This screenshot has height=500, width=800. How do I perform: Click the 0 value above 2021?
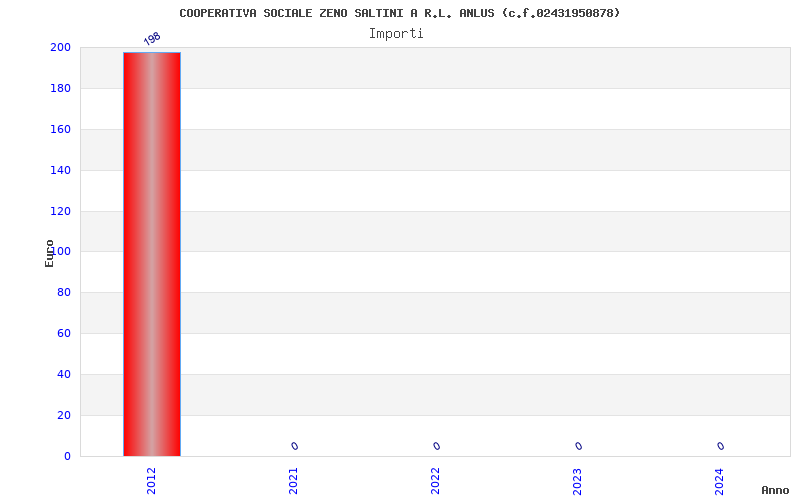click(x=294, y=446)
